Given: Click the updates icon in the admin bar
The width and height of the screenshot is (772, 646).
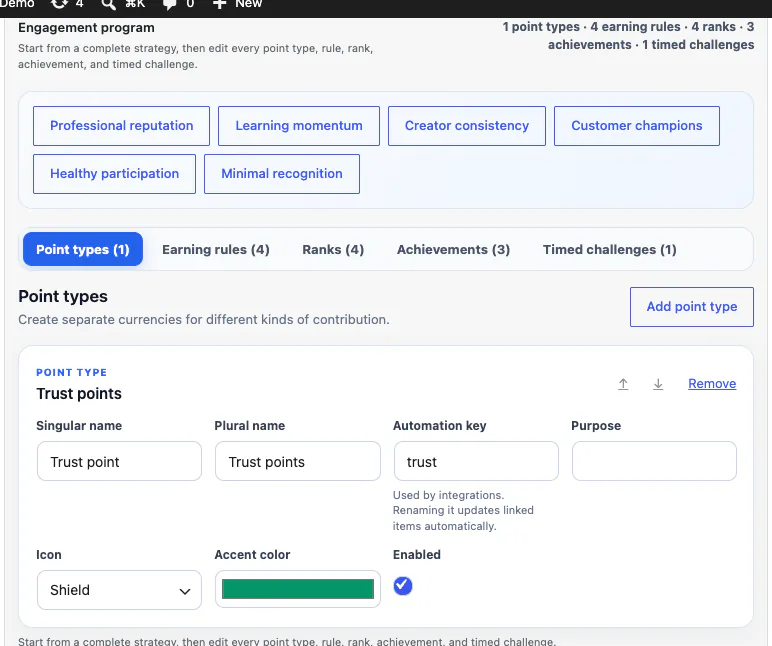Looking at the screenshot, I should [x=59, y=4].
